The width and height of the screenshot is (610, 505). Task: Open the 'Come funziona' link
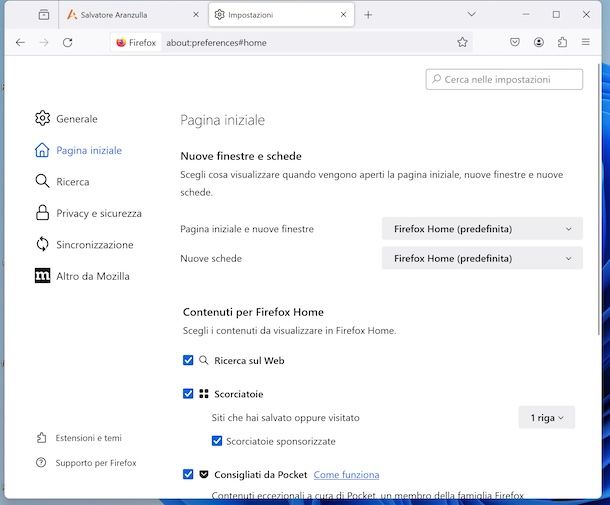[346, 475]
